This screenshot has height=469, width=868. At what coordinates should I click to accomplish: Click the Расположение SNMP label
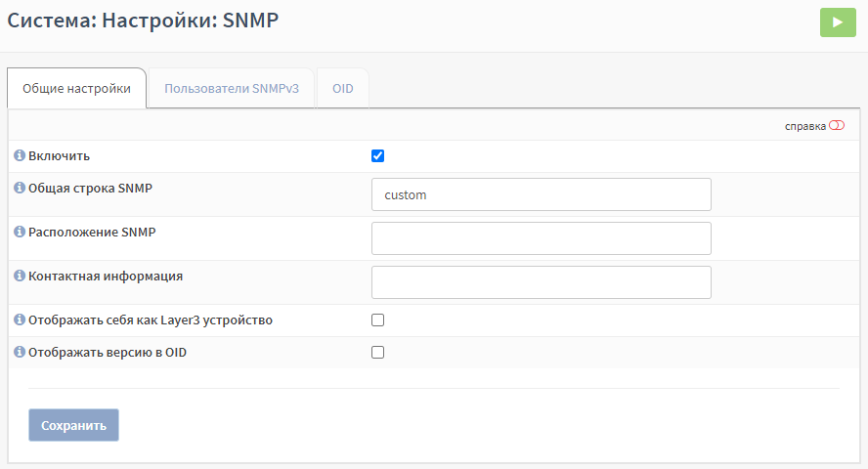(92, 232)
